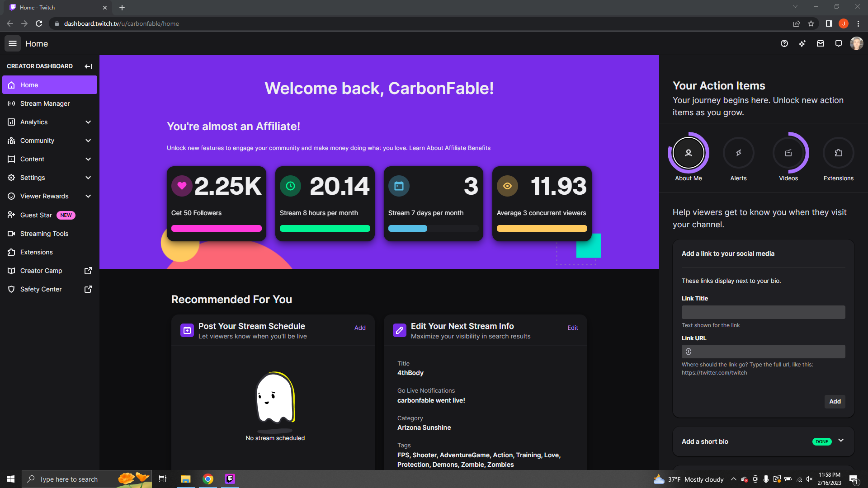Click the Stream 7 days progress bar
The width and height of the screenshot is (868, 488).
coord(433,229)
